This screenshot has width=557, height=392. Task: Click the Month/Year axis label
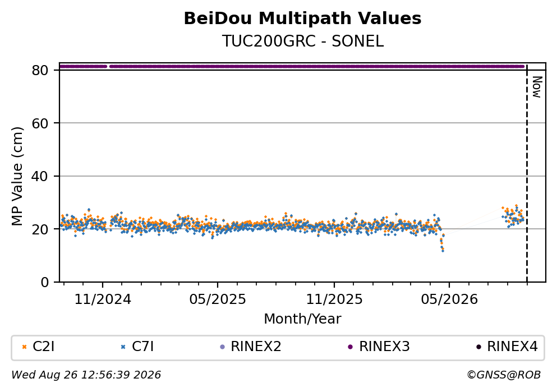[302, 319]
